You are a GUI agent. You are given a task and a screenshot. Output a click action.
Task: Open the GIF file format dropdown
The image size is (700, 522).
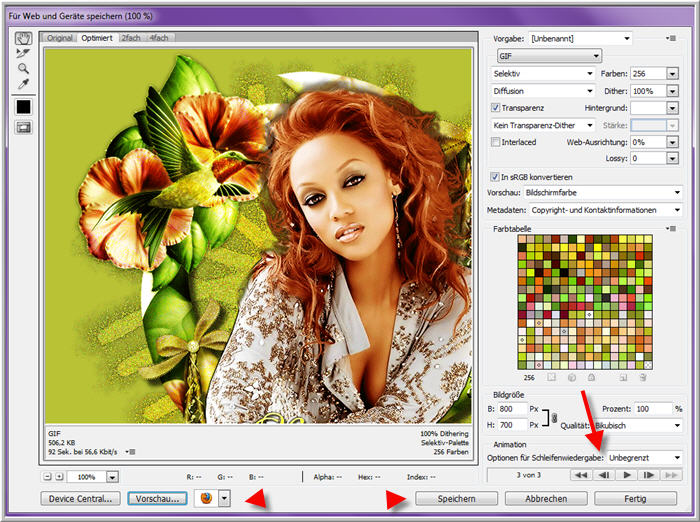click(x=550, y=56)
